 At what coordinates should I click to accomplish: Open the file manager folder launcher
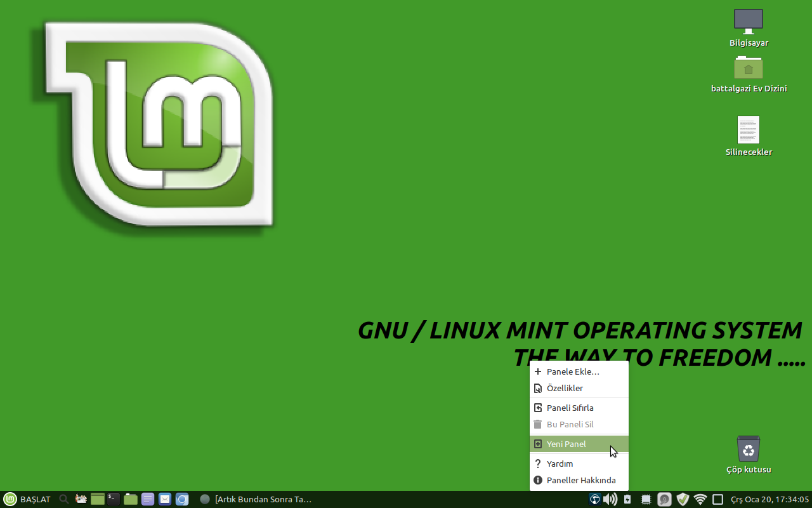point(131,499)
